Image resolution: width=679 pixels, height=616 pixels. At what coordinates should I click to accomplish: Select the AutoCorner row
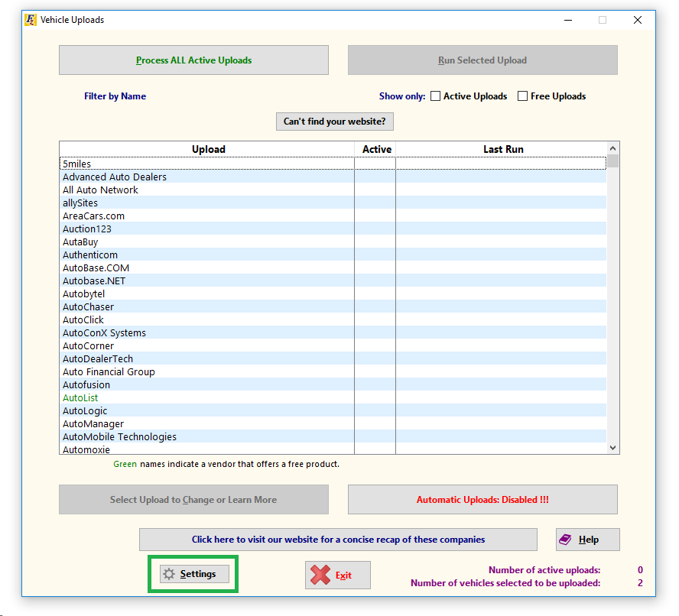coord(333,345)
